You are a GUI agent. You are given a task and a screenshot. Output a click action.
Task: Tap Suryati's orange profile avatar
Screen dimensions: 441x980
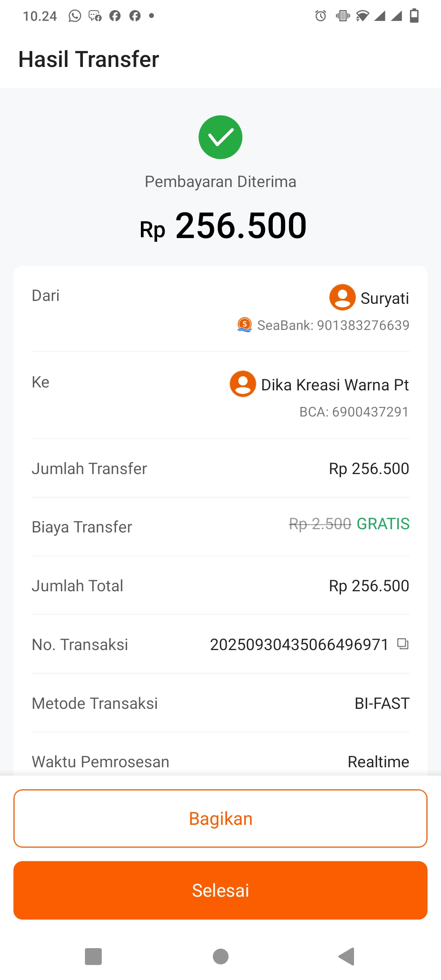tap(342, 297)
